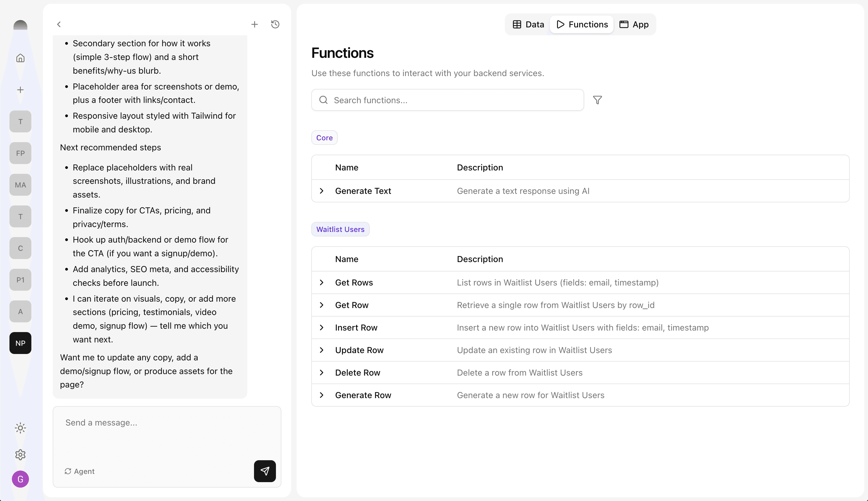The image size is (868, 501).
Task: Click the Core category tag
Action: (324, 138)
